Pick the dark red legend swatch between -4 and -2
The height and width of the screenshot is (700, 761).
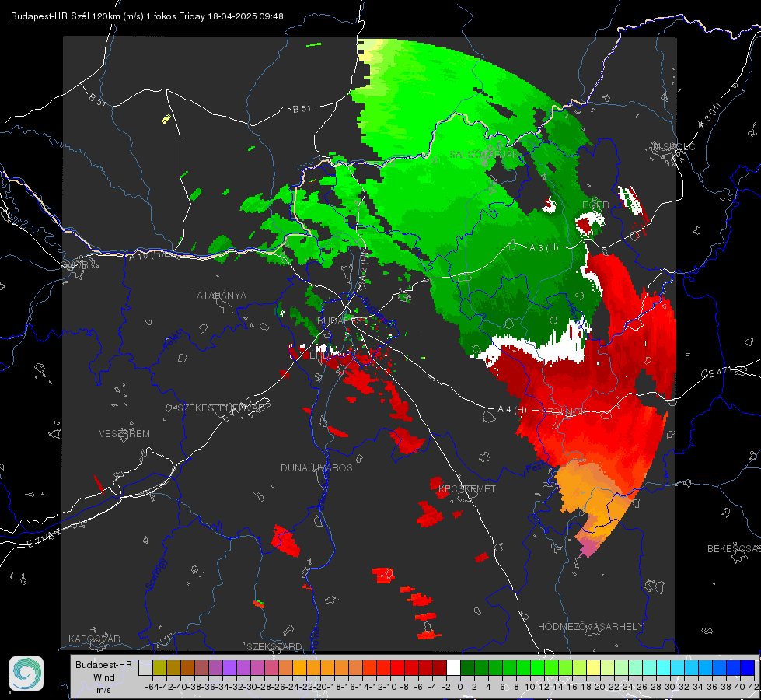[x=439, y=668]
